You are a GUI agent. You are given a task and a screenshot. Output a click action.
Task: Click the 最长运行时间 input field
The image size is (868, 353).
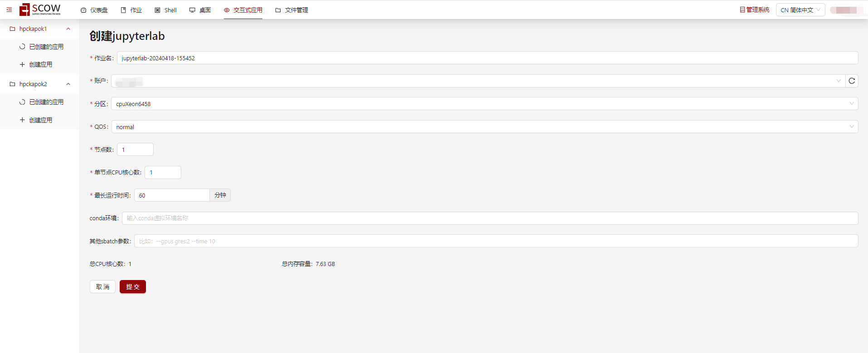point(172,195)
